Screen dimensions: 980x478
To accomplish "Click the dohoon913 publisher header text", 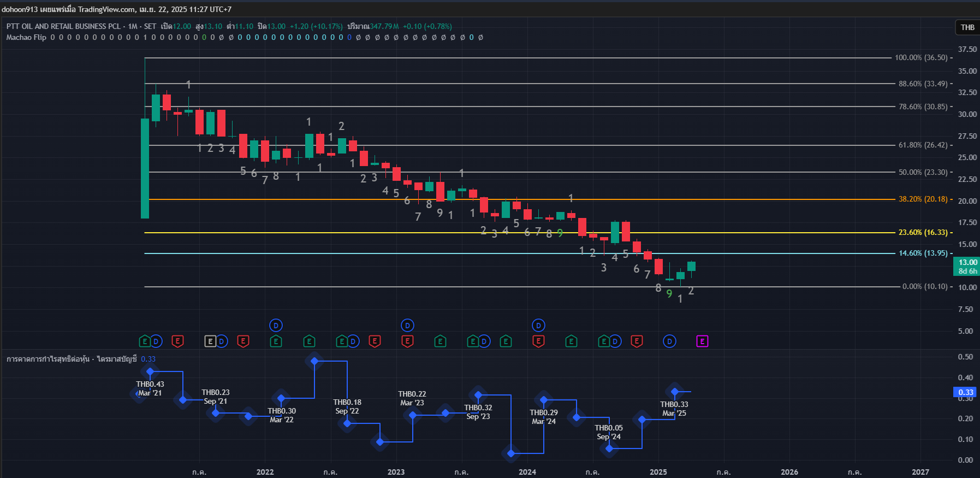I will [20, 9].
